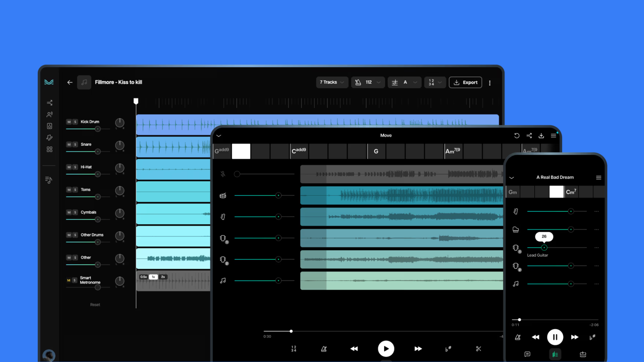644x362 pixels.
Task: Solo the Snare track
Action: (75, 144)
